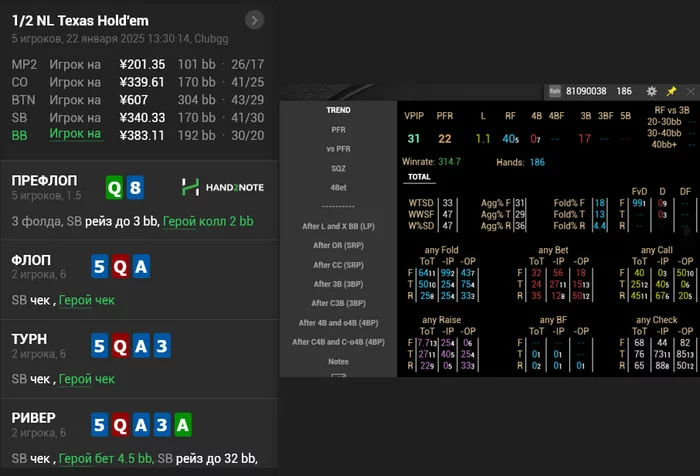
Task: Click the green Q preflop hole card
Action: coord(114,188)
